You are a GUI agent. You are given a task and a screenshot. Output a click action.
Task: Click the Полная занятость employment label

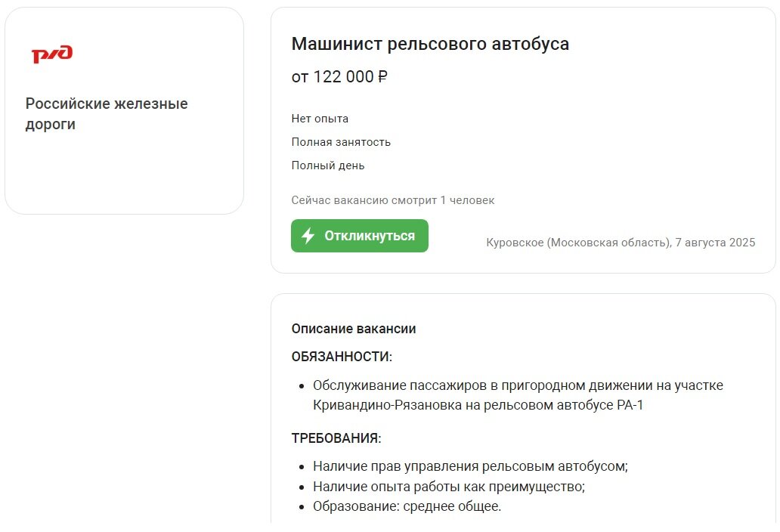click(x=341, y=142)
